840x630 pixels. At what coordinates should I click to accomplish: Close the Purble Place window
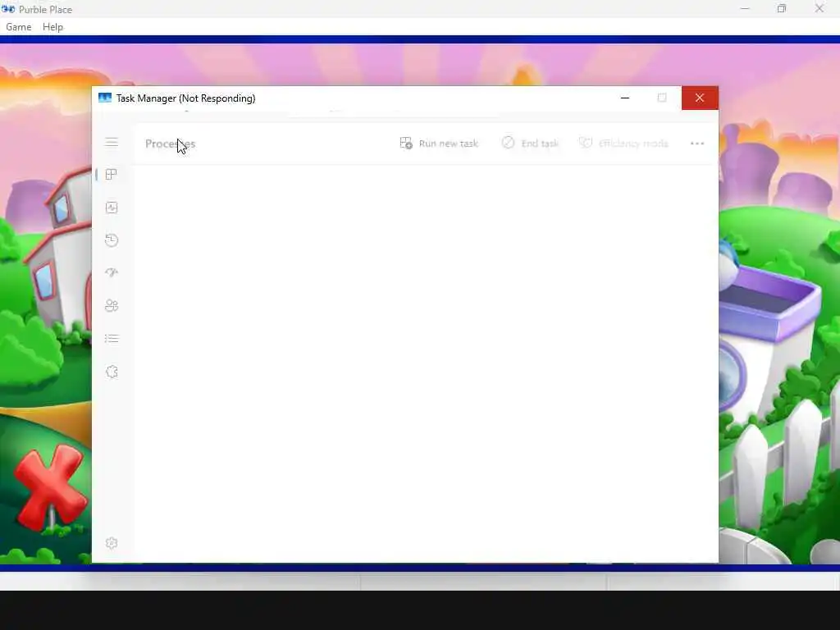[819, 8]
